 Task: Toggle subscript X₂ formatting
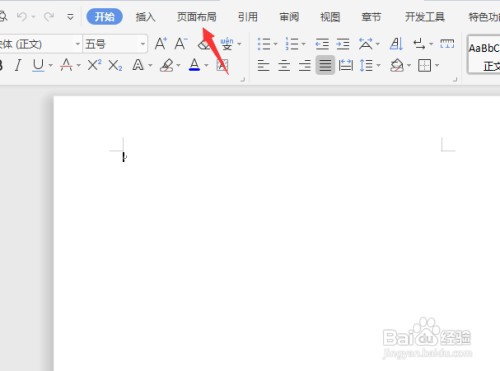pos(115,66)
